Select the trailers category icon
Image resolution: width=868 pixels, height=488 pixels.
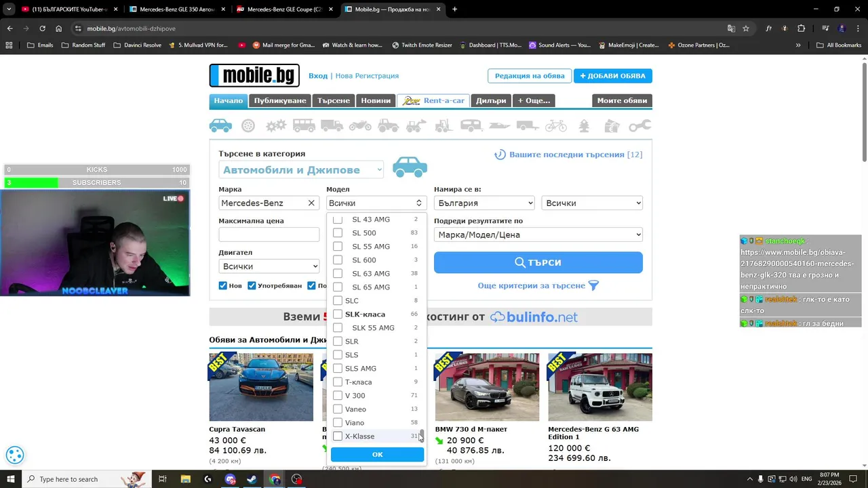[528, 125]
